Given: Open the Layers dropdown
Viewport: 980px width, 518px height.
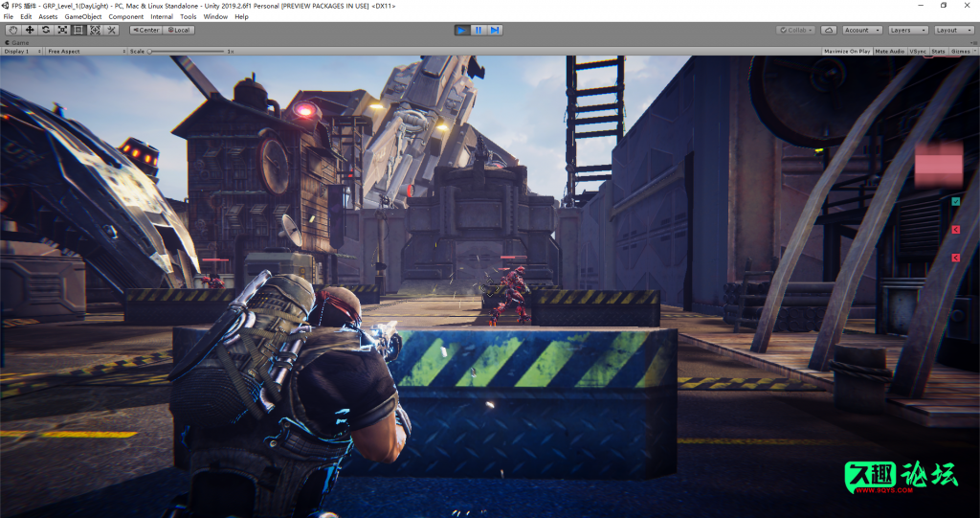Looking at the screenshot, I should [x=906, y=30].
